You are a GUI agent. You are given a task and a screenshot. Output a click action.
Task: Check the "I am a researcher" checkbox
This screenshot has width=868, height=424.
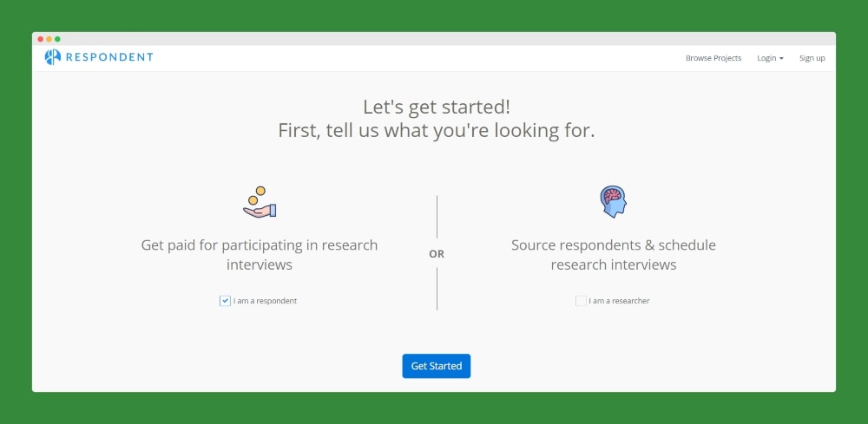pos(581,301)
